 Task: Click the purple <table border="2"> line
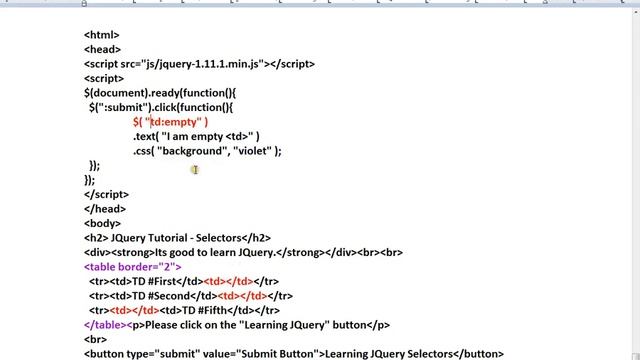tap(133, 267)
